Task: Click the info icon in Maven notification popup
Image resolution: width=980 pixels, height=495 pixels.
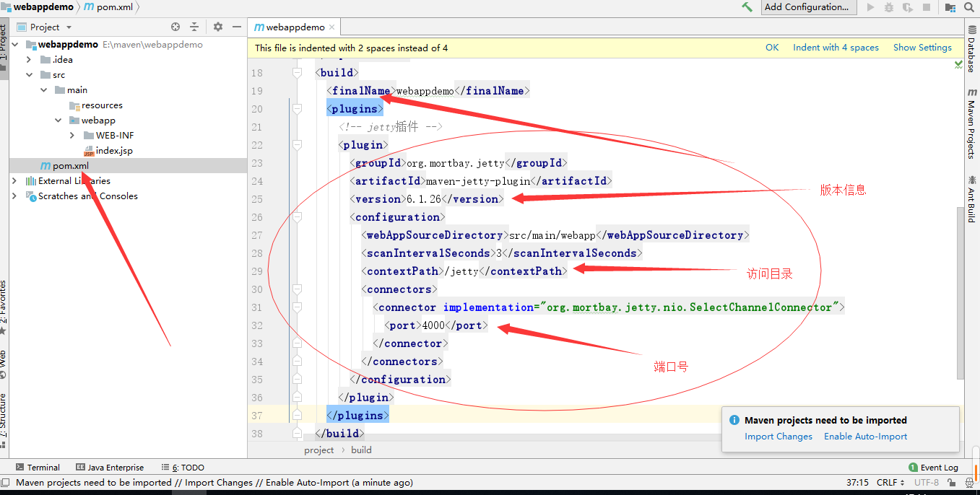Action: [734, 420]
